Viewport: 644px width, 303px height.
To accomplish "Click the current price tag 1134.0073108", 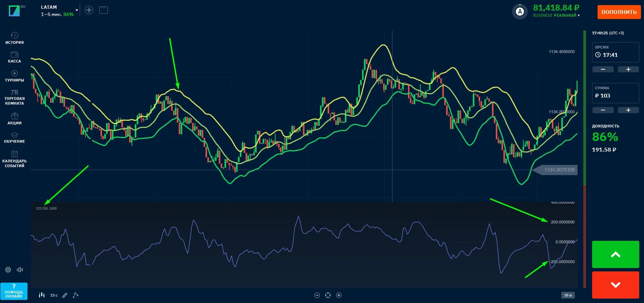I will coord(555,170).
